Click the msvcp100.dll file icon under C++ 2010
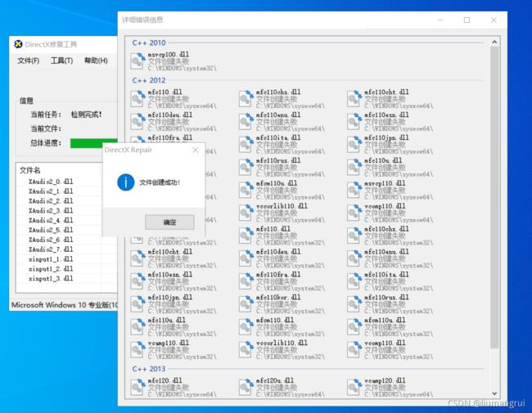The image size is (532, 413). [138, 61]
